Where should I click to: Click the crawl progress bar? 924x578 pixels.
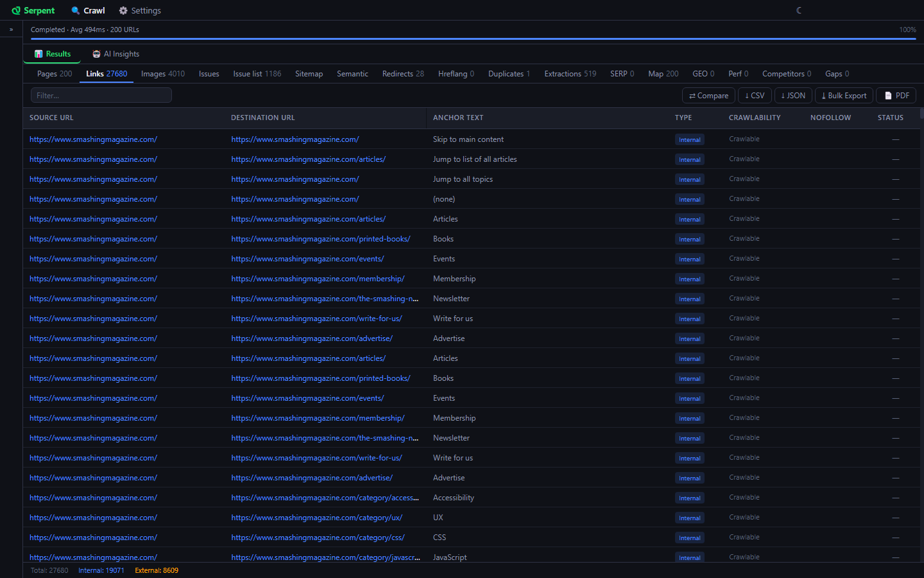pos(474,39)
